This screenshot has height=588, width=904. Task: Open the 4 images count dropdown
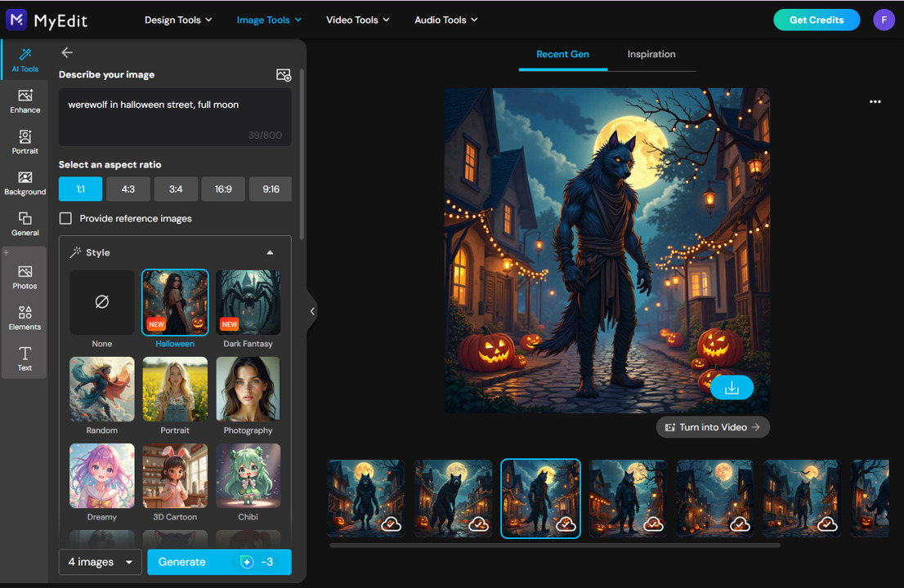[100, 562]
